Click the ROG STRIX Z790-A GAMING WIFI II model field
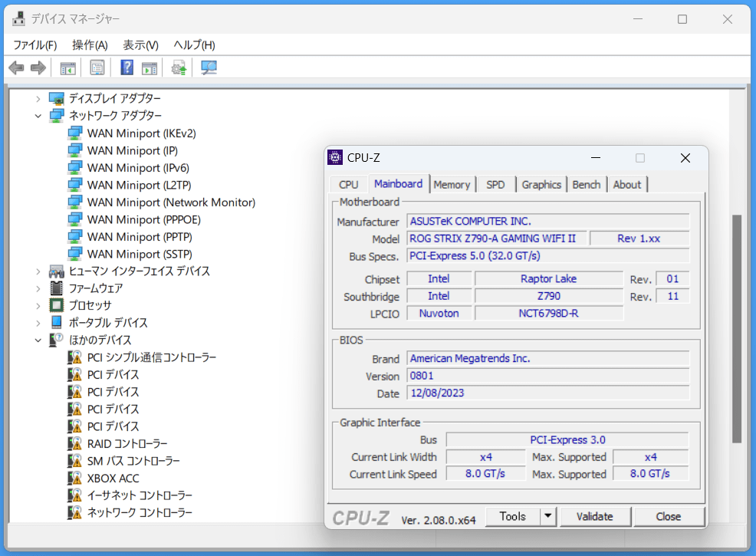 tap(497, 239)
